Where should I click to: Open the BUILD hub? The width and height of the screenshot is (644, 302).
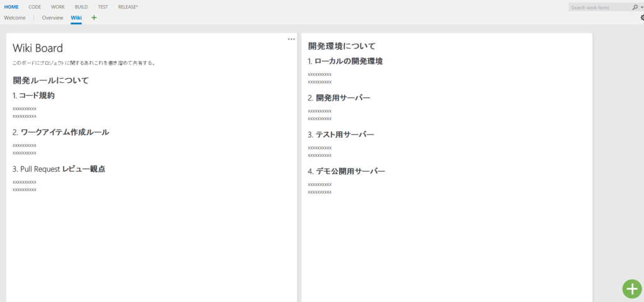(x=81, y=7)
